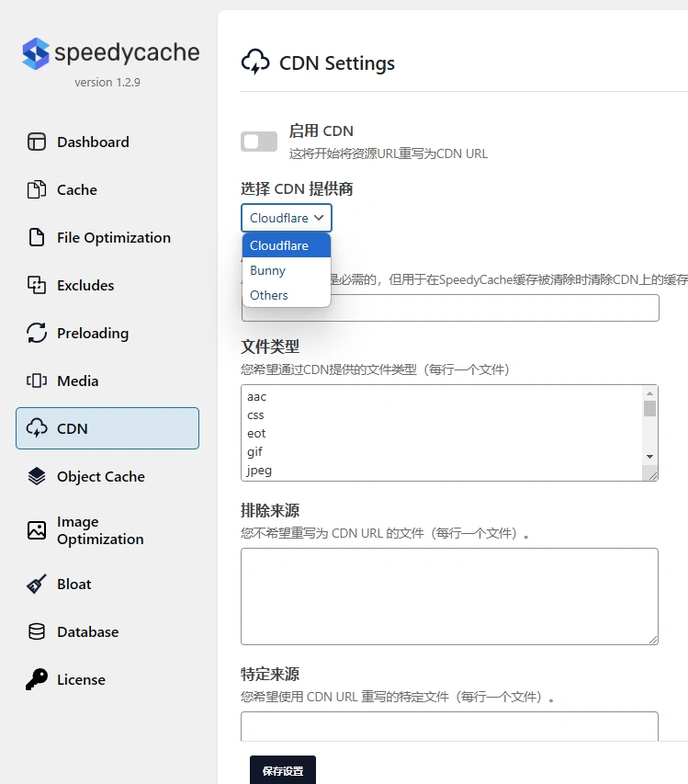Screen dimensions: 688x784
Task: Click the 'aac' entry in file types
Action: [x=257, y=396]
